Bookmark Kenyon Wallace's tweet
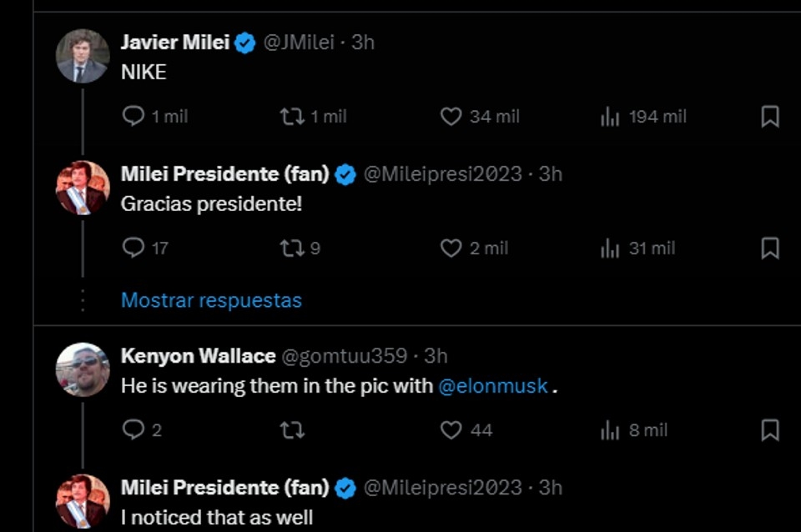 tap(770, 429)
